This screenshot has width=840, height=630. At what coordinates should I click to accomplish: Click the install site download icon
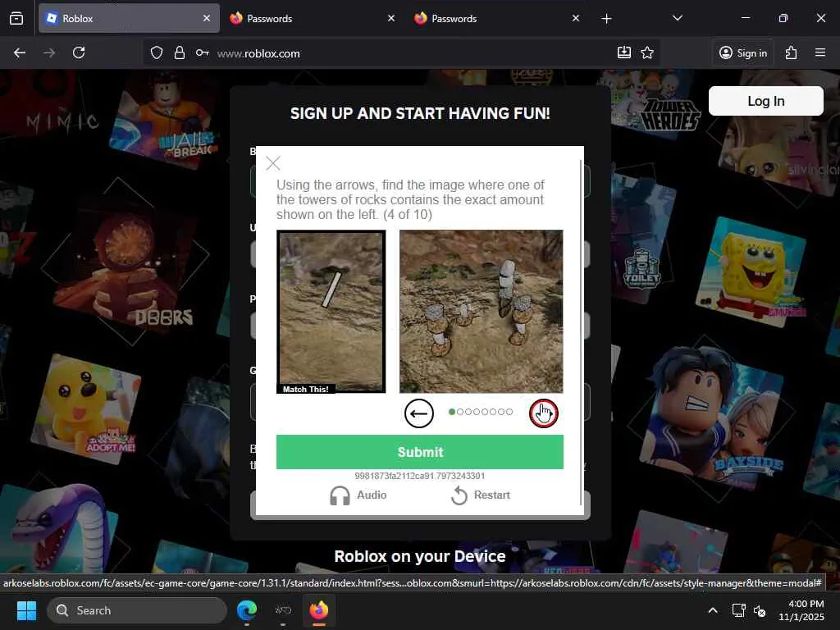point(624,52)
